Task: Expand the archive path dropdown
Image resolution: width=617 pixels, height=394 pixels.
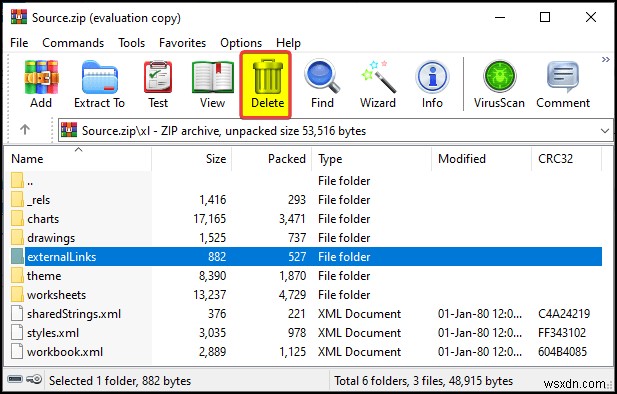Action: 605,131
